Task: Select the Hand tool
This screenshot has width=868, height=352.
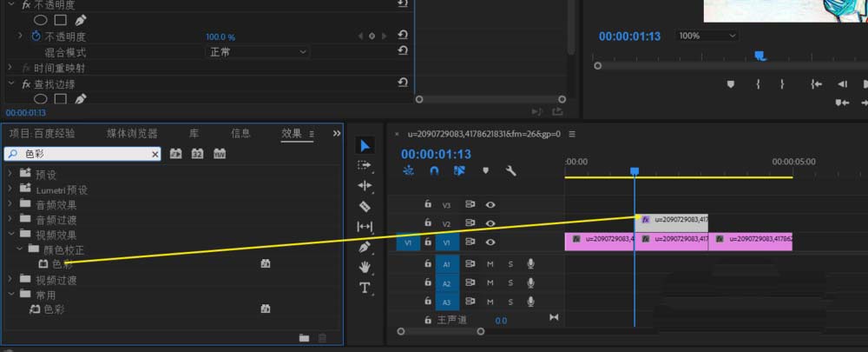Action: (365, 267)
